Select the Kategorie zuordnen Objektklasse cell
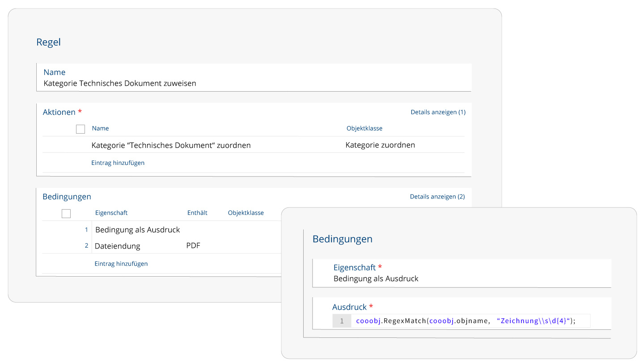This screenshot has height=362, width=644. tap(380, 145)
